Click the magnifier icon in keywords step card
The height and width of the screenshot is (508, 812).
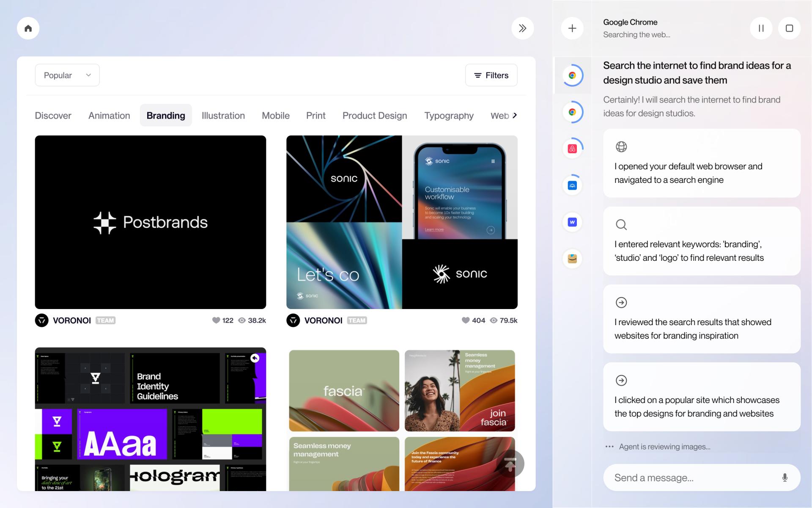point(621,225)
